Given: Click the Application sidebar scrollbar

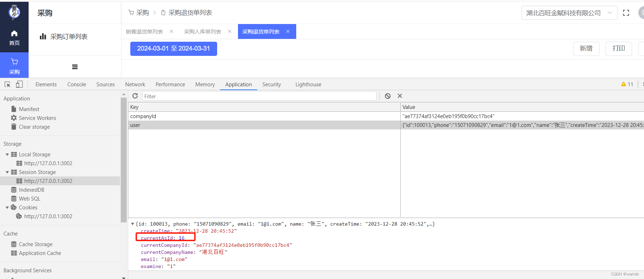Looking at the screenshot, I should click(124, 159).
